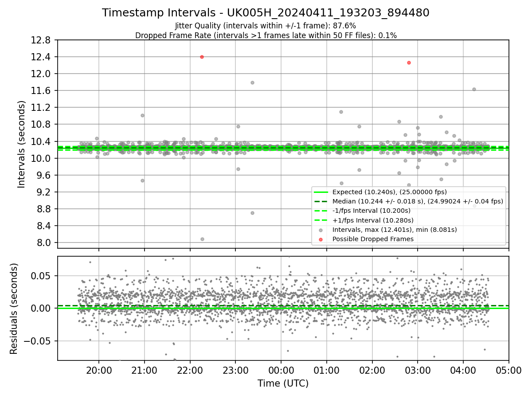The height and width of the screenshot is (399, 532).
Task: Click the lowest gray point near 8.08 seconds
Action: [x=202, y=239]
